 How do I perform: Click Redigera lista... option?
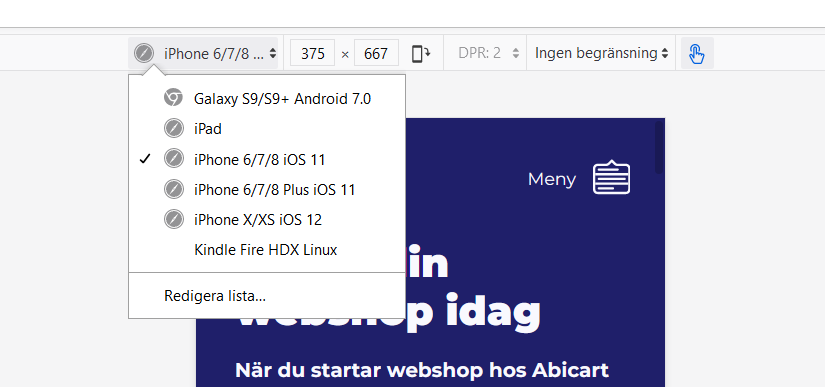pyautogui.click(x=215, y=296)
